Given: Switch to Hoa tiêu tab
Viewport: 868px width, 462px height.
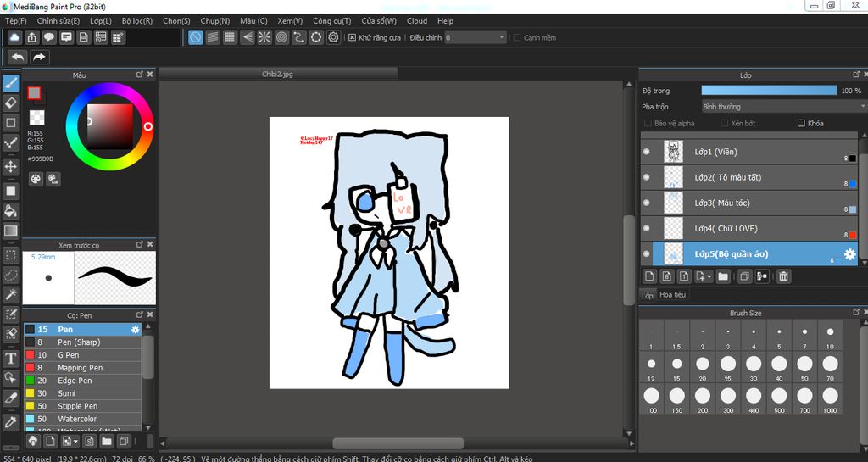Looking at the screenshot, I should click(672, 295).
